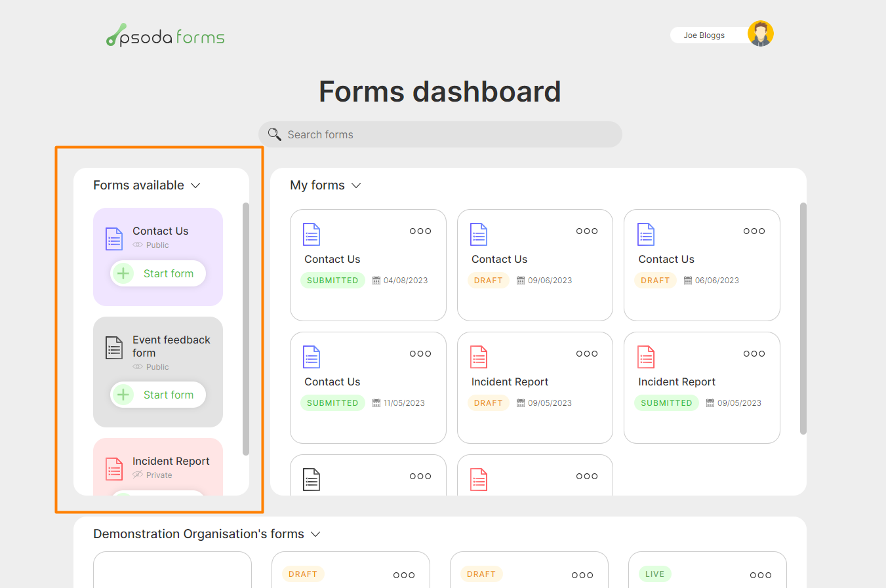Click the Contact Us document icon in Forms available
886x588 pixels.
114,239
